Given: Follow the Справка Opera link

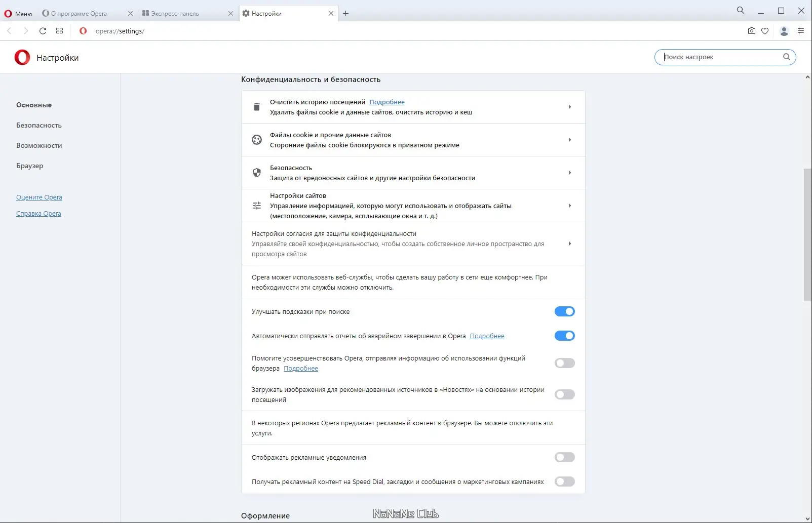Looking at the screenshot, I should click(x=38, y=214).
